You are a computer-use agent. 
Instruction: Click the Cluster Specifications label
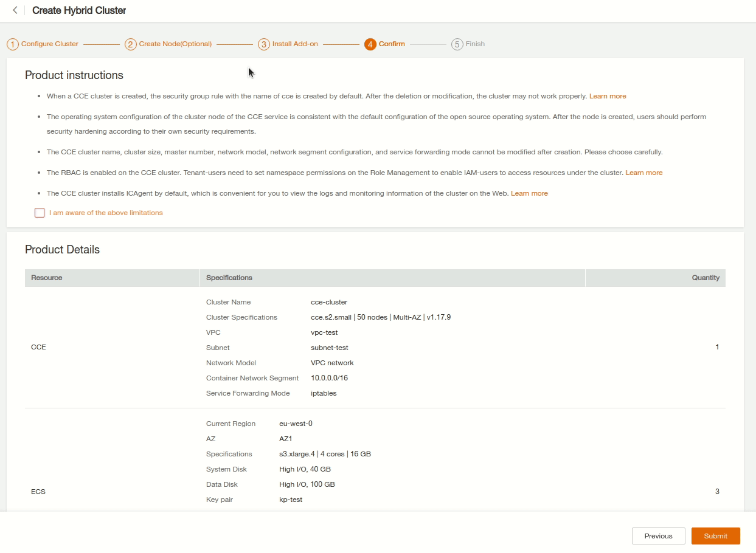(241, 317)
